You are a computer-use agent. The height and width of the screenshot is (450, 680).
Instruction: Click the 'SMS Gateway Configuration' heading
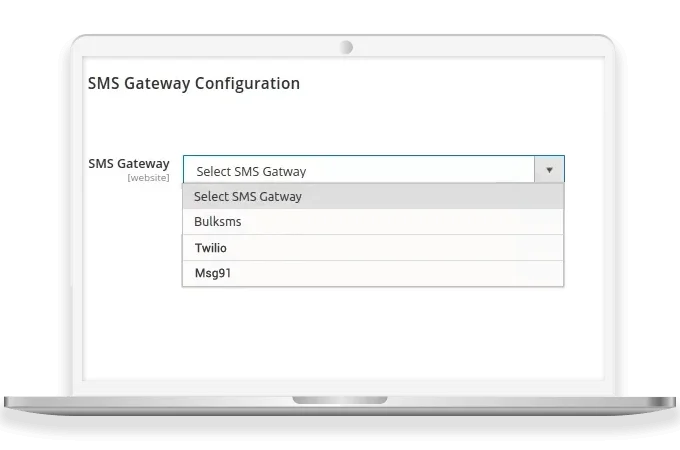tap(194, 83)
